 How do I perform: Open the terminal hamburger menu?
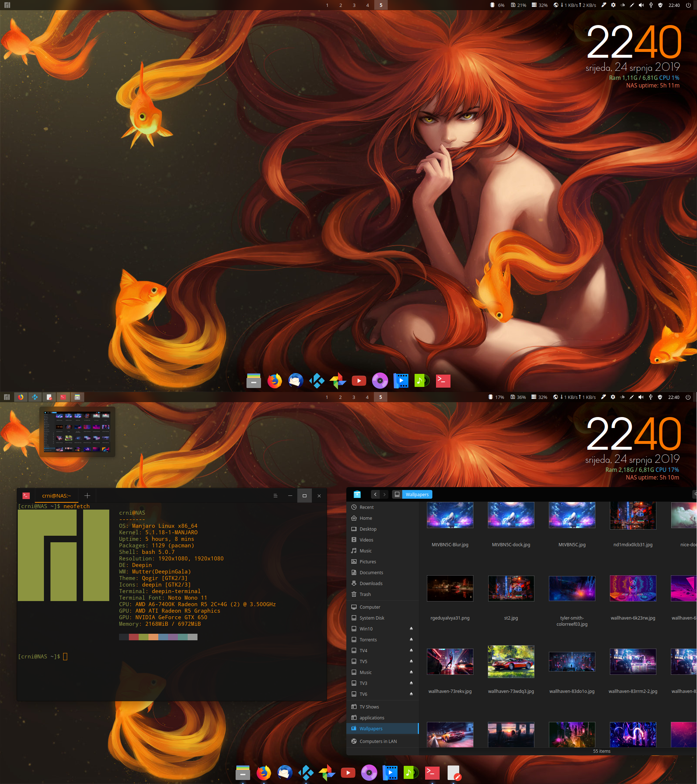pyautogui.click(x=276, y=495)
